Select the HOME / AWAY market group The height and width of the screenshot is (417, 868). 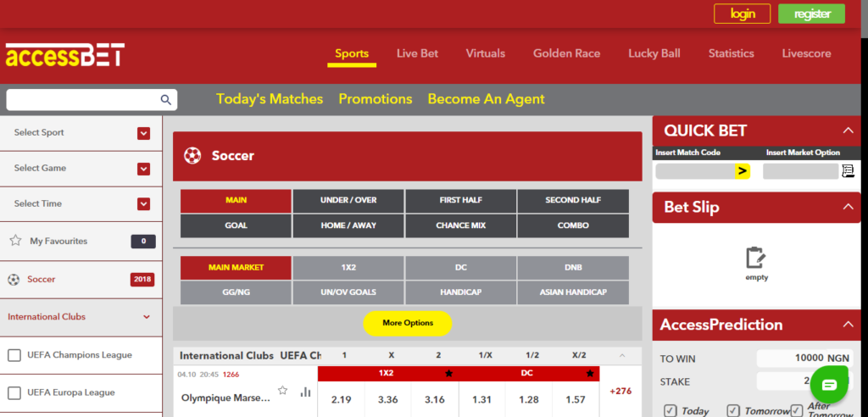coord(348,226)
